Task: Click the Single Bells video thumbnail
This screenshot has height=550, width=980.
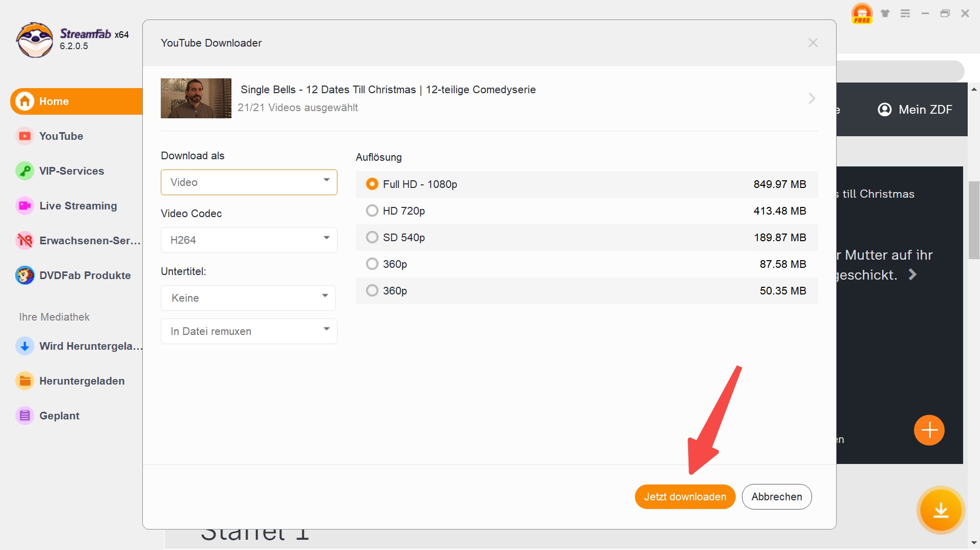Action: [x=196, y=98]
